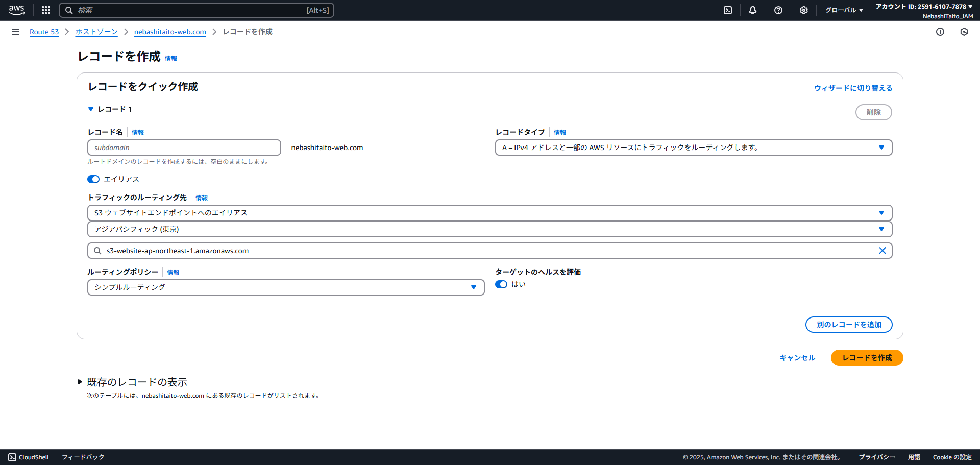Open 情報 link beside トラフィックのルーティング先

tap(202, 198)
